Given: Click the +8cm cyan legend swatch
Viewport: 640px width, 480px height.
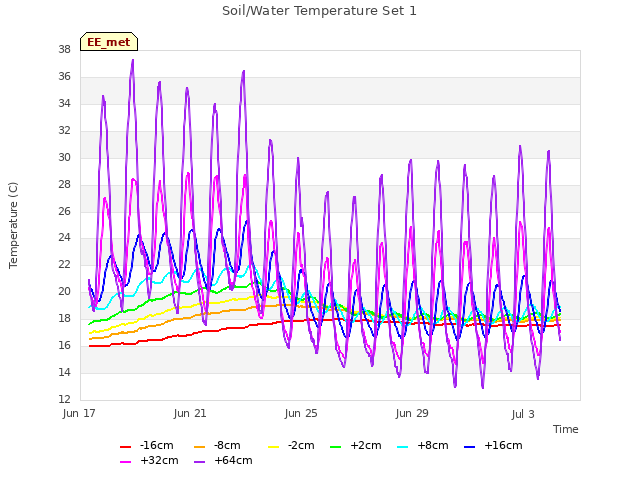Looking at the screenshot, I should click(x=402, y=447).
